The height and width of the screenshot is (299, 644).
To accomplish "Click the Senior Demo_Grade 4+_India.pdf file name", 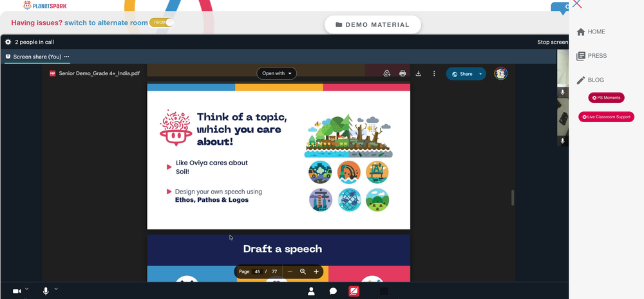I will [x=99, y=73].
